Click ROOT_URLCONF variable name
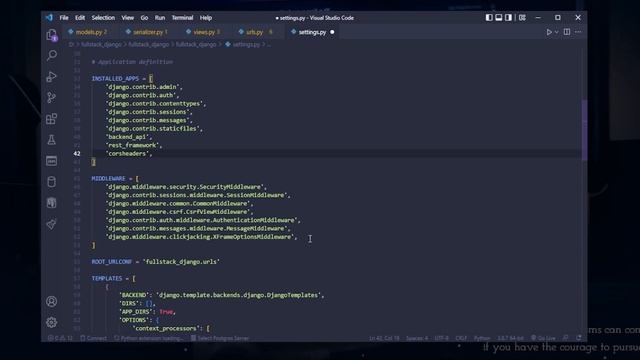The image size is (640, 360). (x=111, y=262)
